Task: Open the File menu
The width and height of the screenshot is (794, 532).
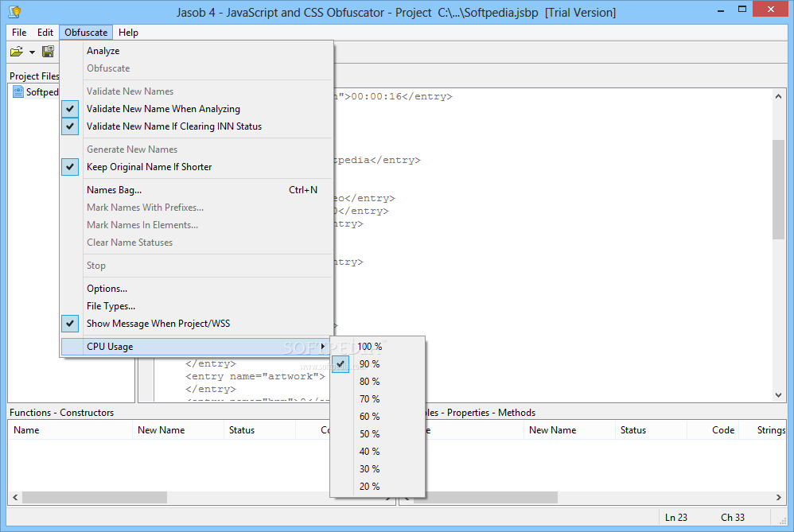Action: (x=19, y=33)
